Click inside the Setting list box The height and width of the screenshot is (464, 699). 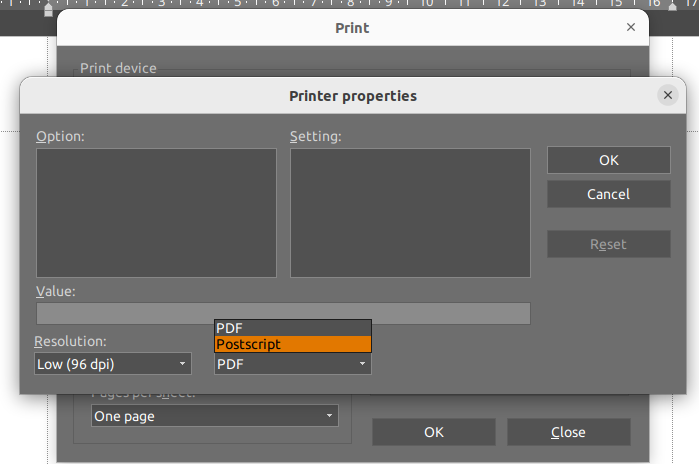[410, 212]
